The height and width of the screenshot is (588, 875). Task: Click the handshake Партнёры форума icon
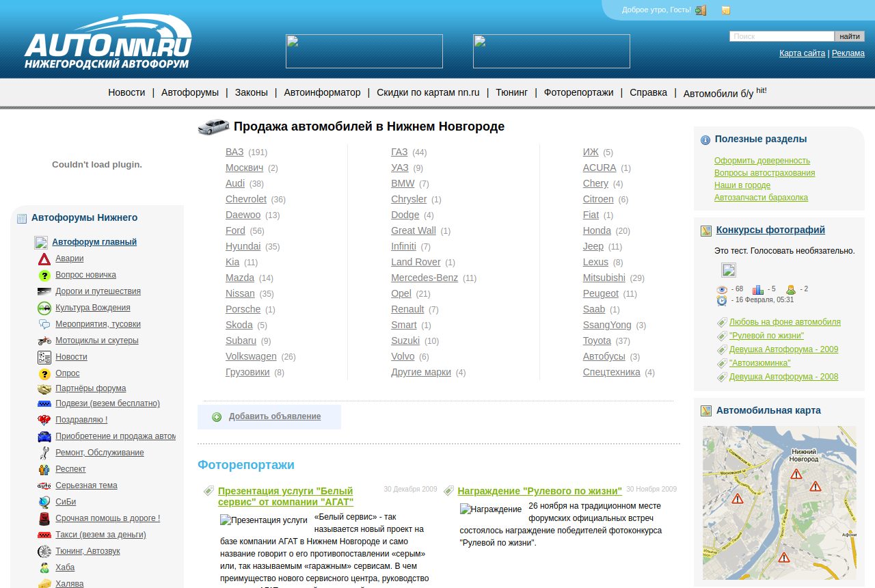point(44,389)
